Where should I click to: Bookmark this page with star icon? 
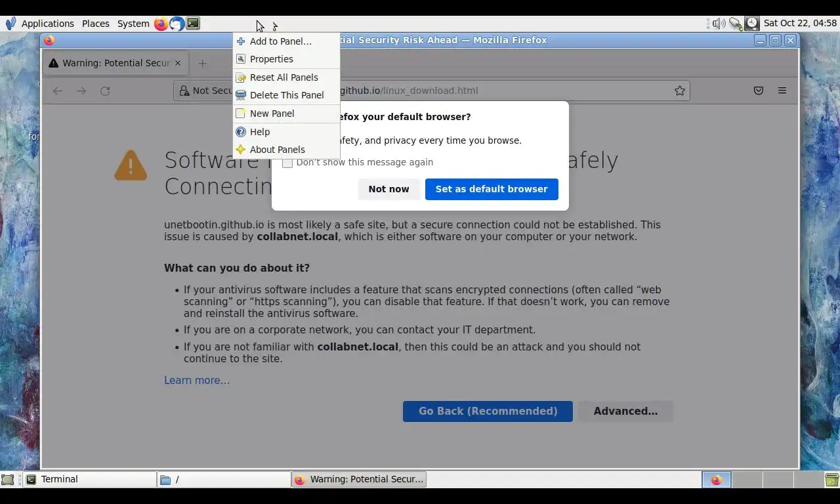point(680,91)
